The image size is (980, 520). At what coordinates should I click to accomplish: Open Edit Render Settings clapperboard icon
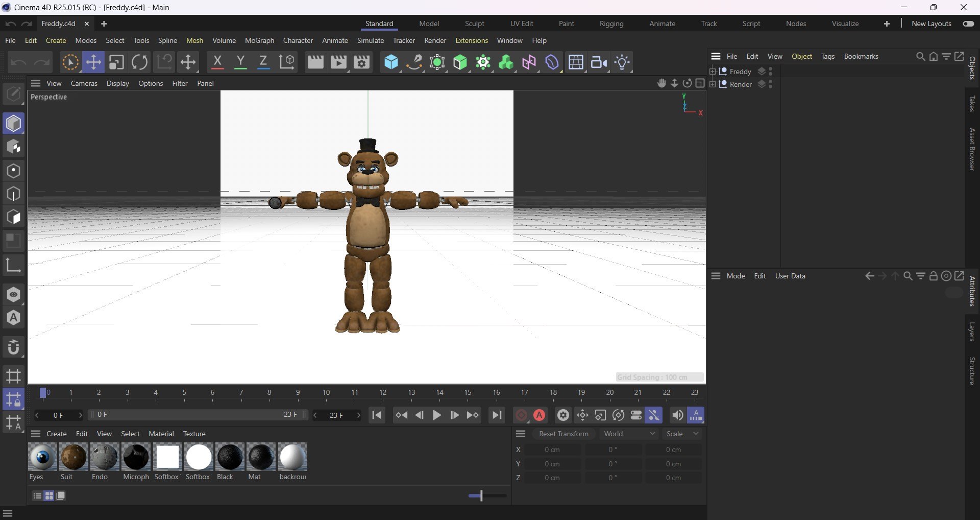[x=362, y=62]
